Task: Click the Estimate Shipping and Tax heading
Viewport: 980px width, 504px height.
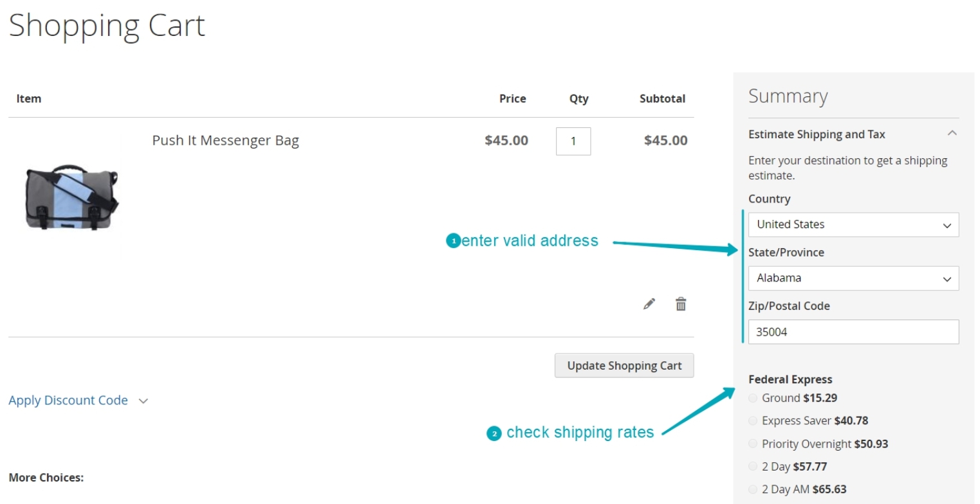Action: 817,134
